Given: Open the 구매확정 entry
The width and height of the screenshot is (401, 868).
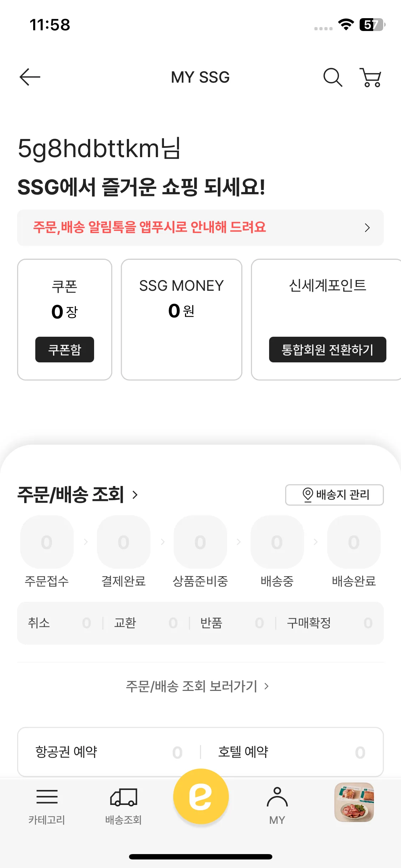Looking at the screenshot, I should pyautogui.click(x=329, y=623).
